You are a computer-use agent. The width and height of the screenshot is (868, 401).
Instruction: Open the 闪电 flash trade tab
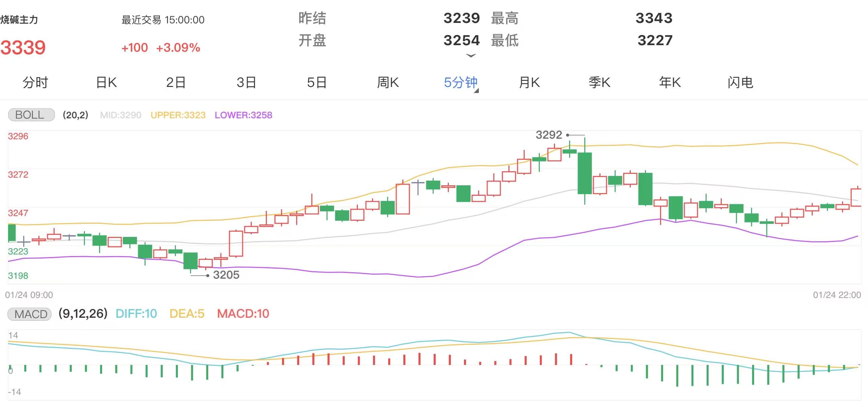pos(740,83)
